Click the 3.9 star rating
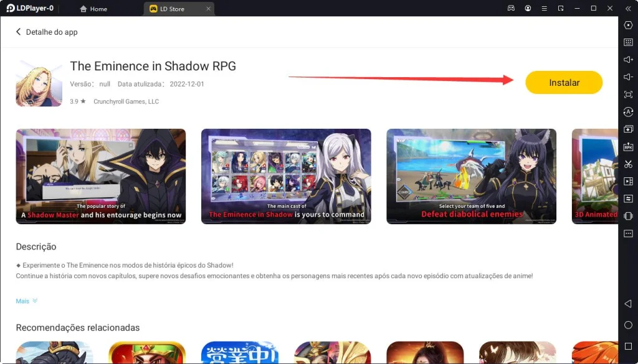The image size is (638, 364). click(x=78, y=101)
